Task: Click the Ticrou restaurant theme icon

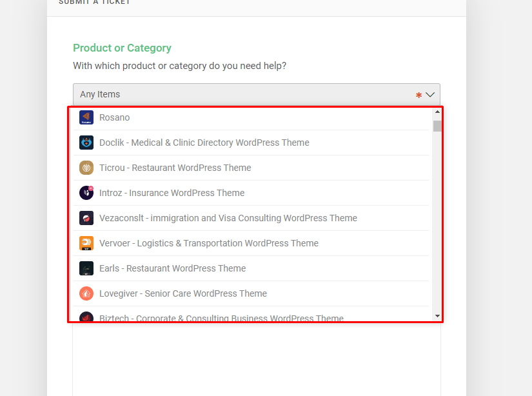Action: coord(86,168)
